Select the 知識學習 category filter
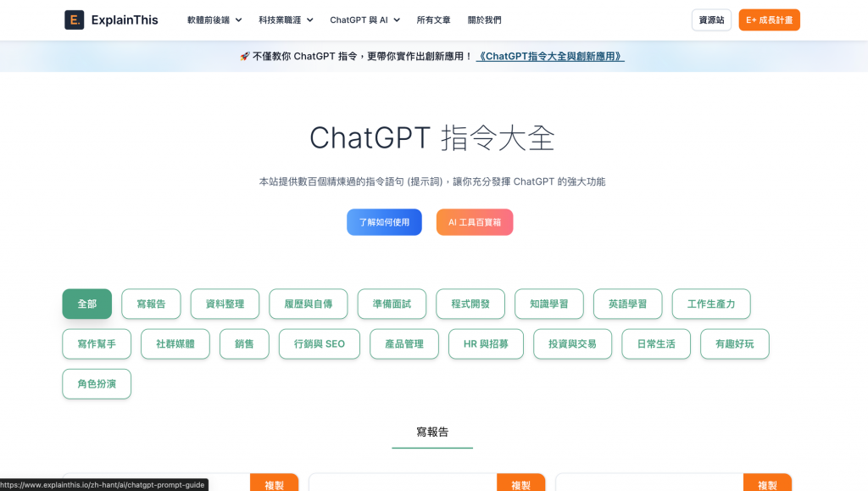 pyautogui.click(x=549, y=304)
